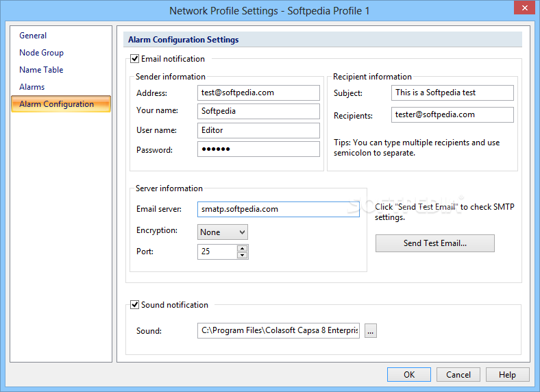Click the Send Test Email hint text

(445, 212)
